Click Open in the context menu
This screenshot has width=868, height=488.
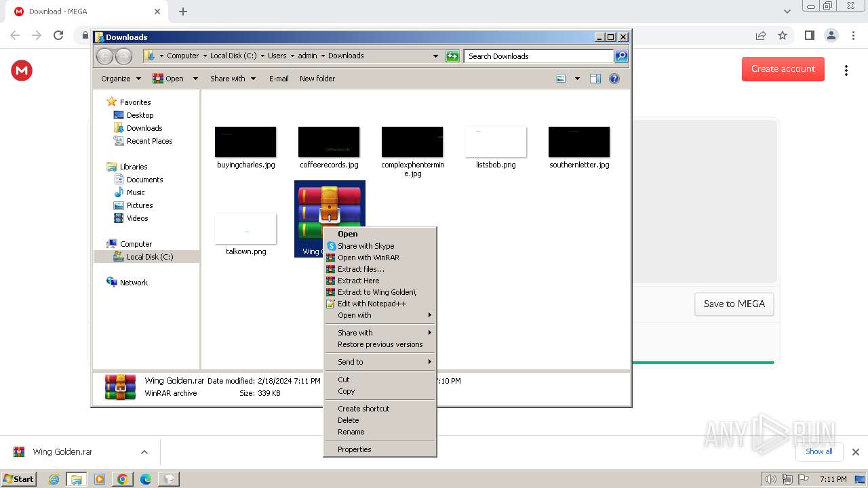coord(380,234)
